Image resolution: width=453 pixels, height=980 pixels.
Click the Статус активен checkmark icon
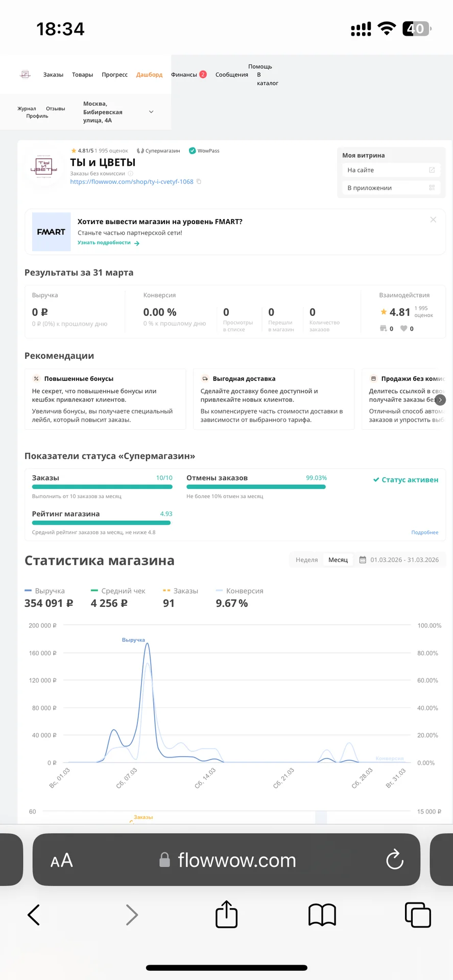click(376, 480)
